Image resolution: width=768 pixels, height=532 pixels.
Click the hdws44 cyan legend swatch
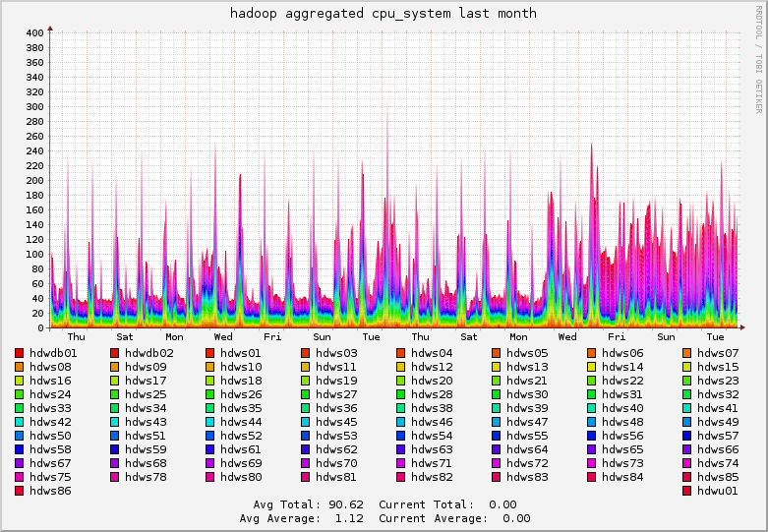(210, 422)
